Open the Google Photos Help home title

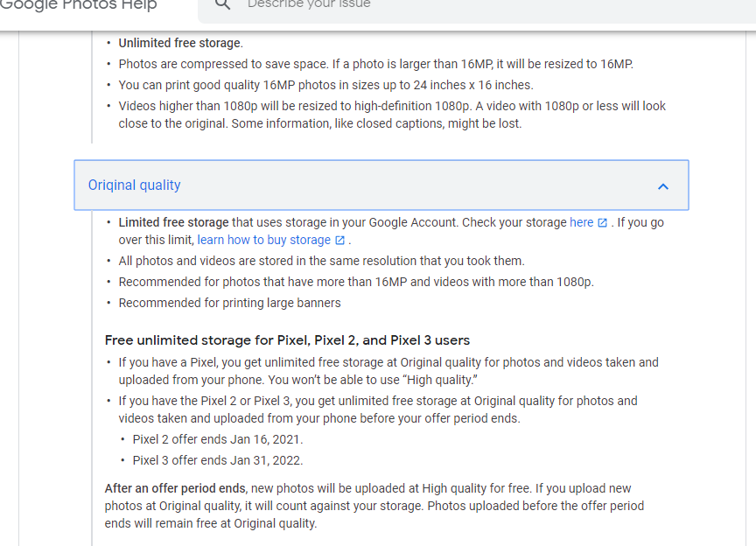coord(78,5)
